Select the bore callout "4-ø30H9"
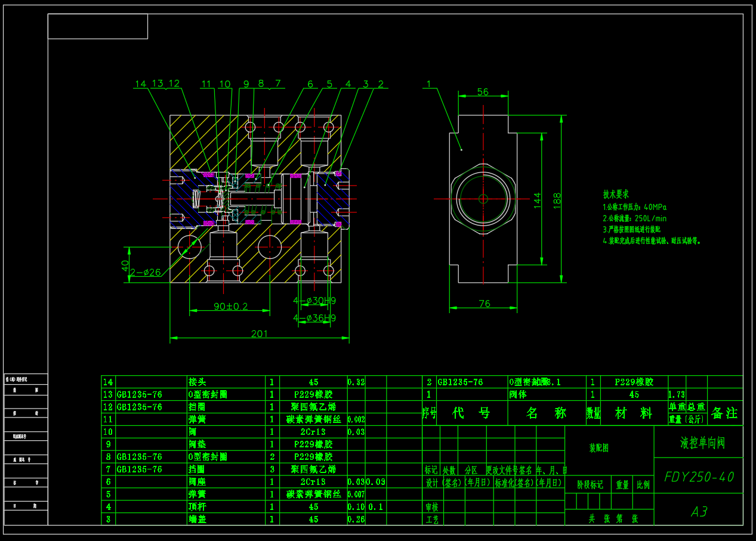The height and width of the screenshot is (541, 756). pos(314,300)
